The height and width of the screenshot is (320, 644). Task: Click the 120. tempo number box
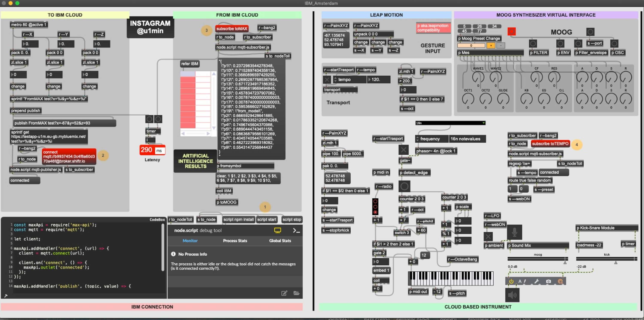[x=378, y=80]
